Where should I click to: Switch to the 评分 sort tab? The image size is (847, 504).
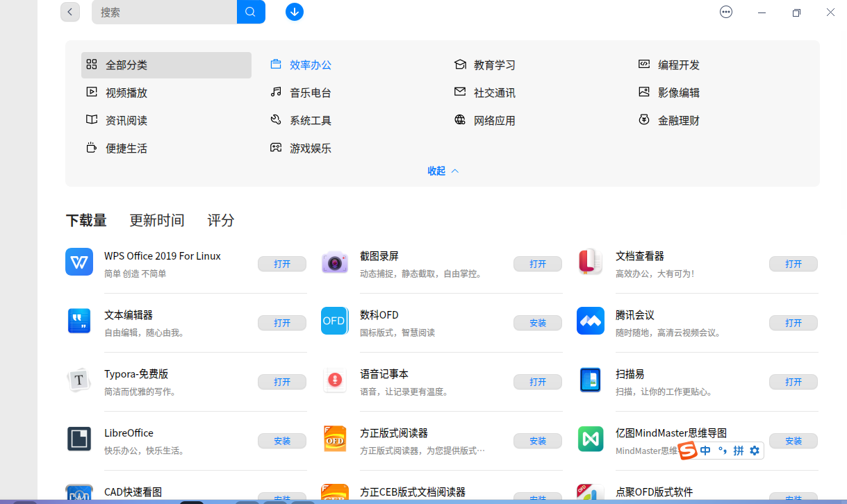point(220,220)
